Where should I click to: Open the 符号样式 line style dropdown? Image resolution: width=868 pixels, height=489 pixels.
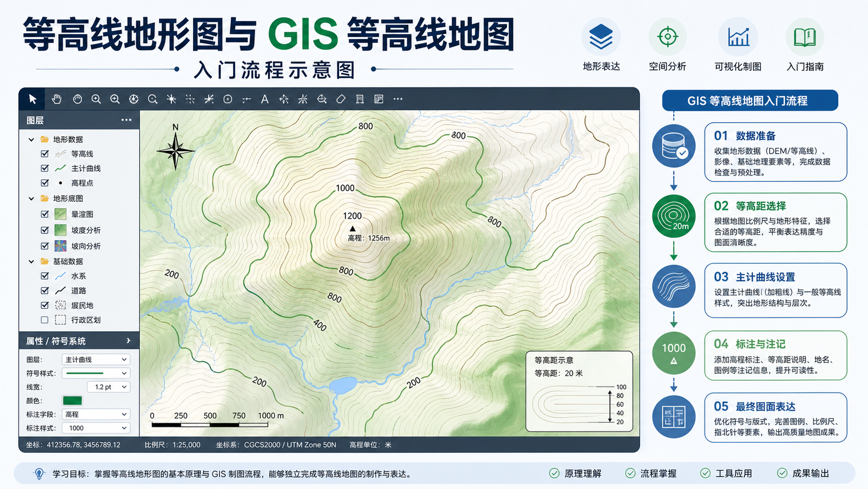[x=96, y=373]
